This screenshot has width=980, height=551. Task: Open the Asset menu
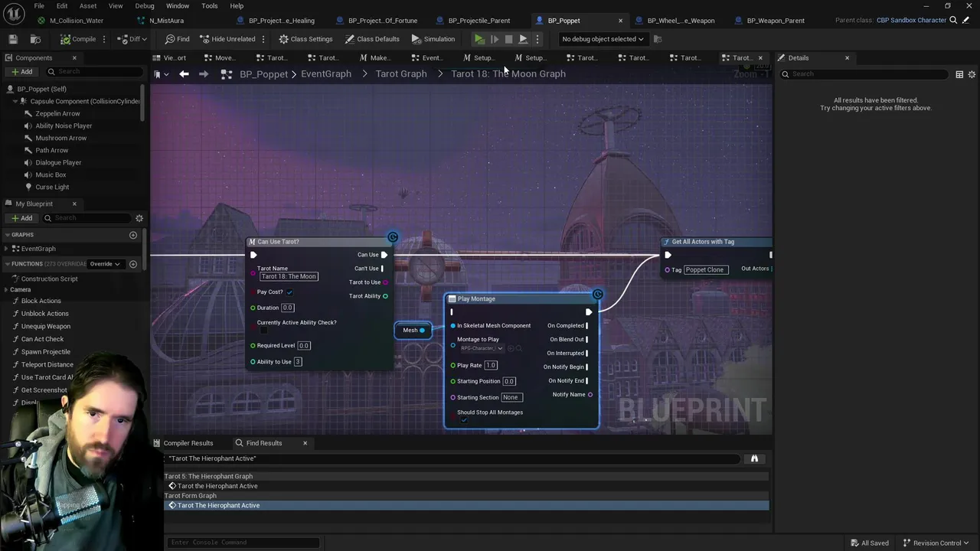88,5
